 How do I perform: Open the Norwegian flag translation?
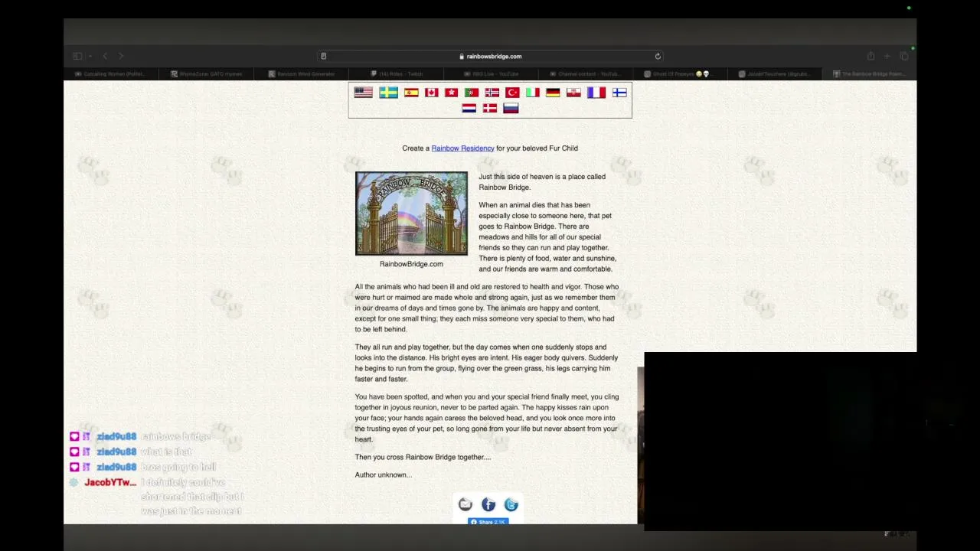pyautogui.click(x=492, y=93)
